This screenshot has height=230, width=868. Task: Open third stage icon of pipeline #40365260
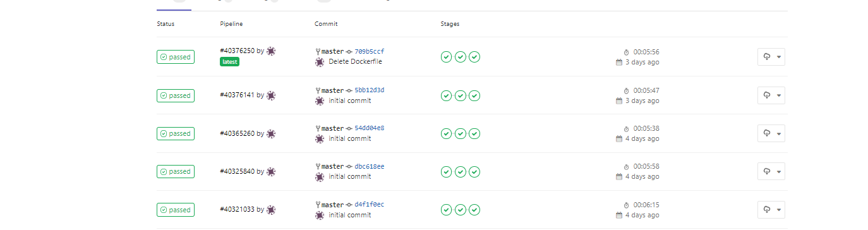tap(474, 133)
